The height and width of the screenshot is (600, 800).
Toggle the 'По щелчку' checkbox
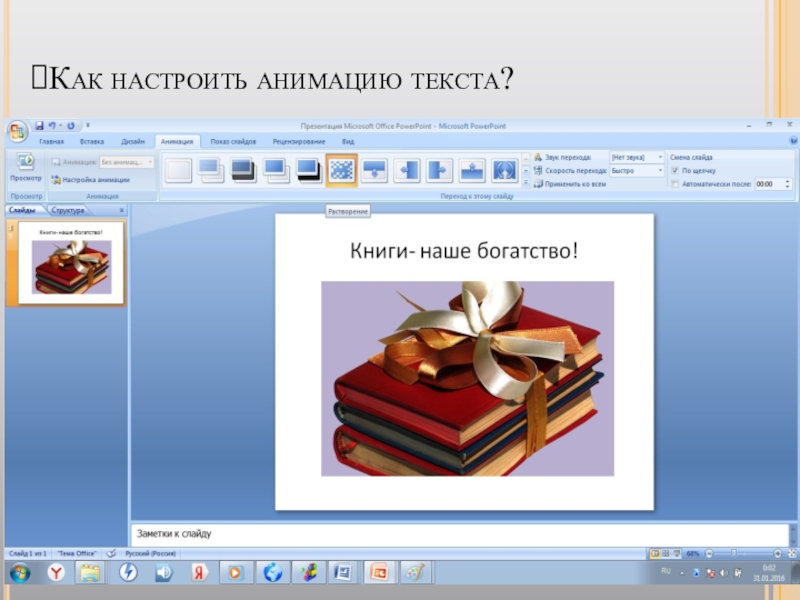676,171
